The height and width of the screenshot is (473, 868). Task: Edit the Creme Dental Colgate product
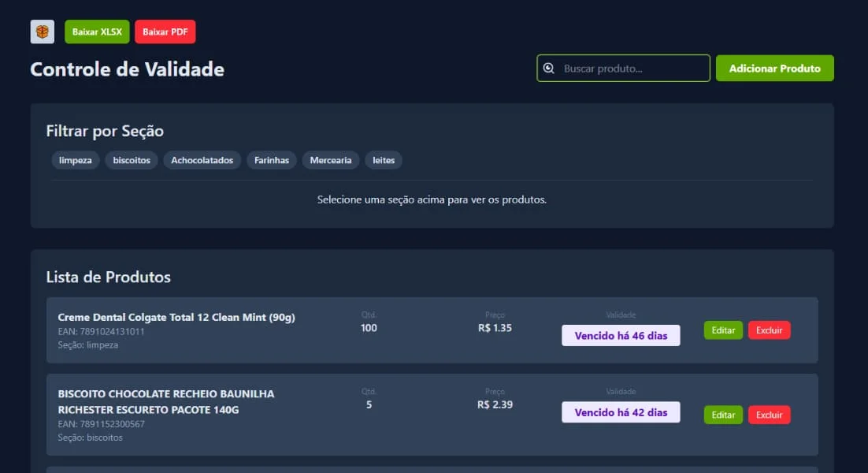point(723,330)
